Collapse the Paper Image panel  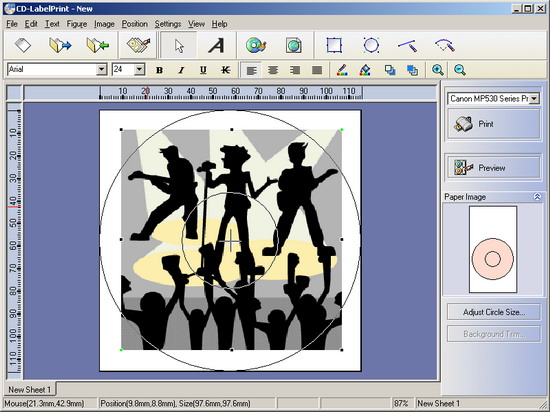[x=537, y=197]
